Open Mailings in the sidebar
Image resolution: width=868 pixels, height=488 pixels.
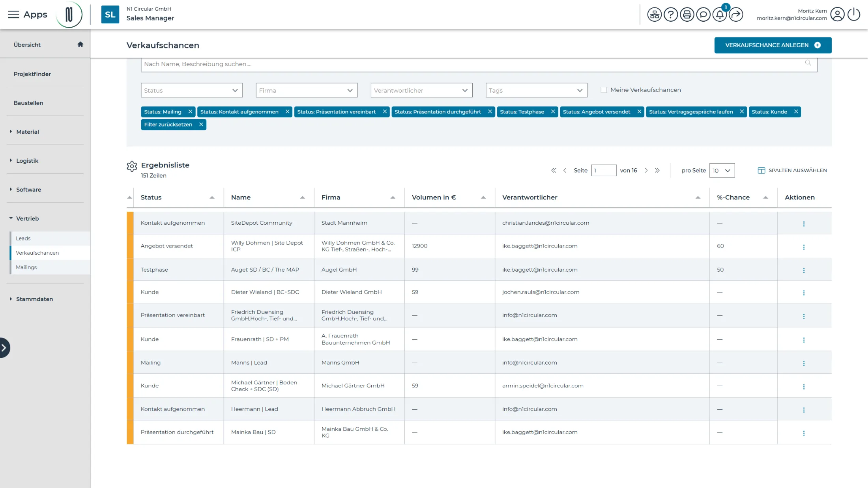(x=50, y=267)
